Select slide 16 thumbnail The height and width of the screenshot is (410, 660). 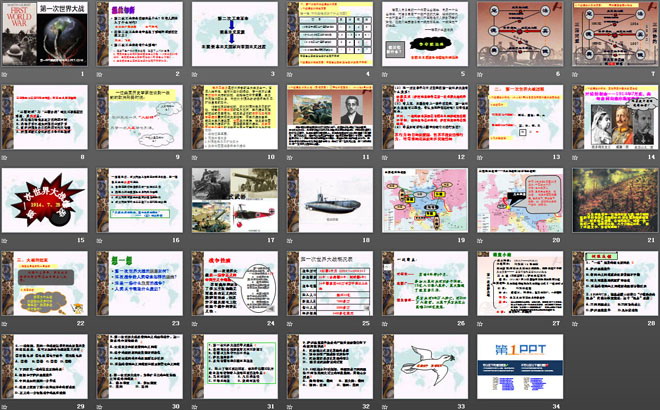140,200
